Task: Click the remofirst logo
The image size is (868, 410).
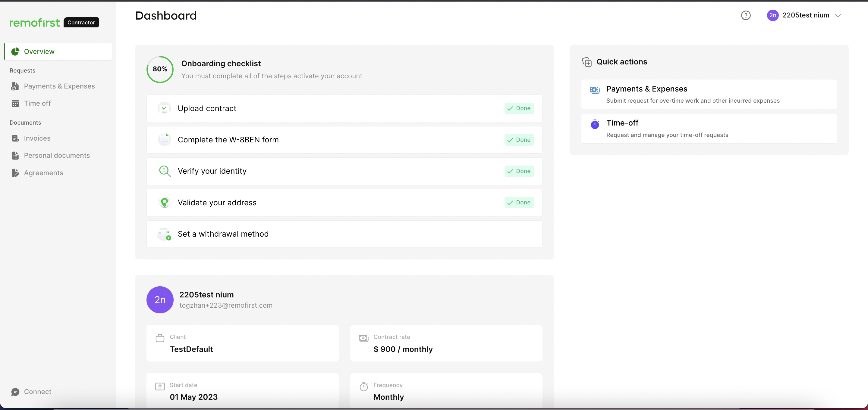Action: point(34,23)
